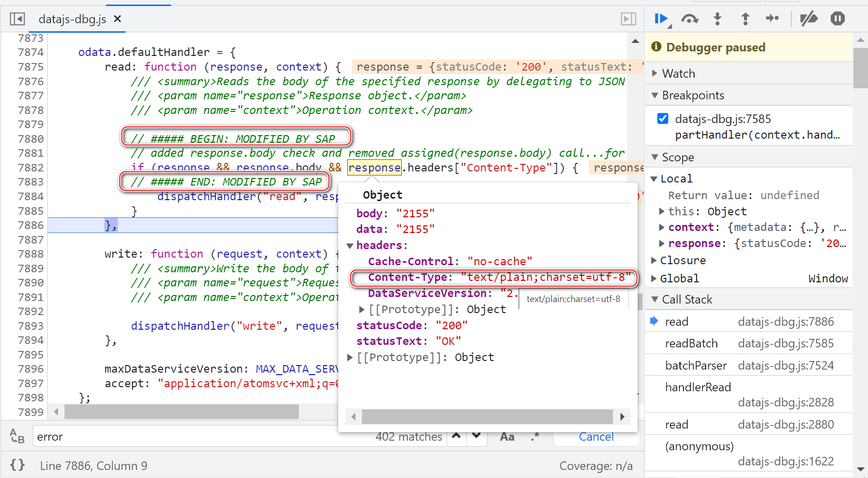This screenshot has height=478, width=868.
Task: Toggle regular expression search
Action: tap(534, 437)
